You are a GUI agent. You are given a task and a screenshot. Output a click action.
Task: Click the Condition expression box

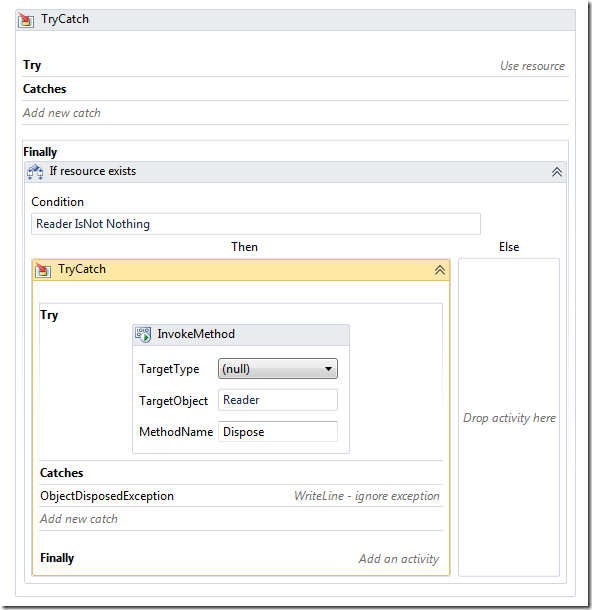click(x=256, y=224)
